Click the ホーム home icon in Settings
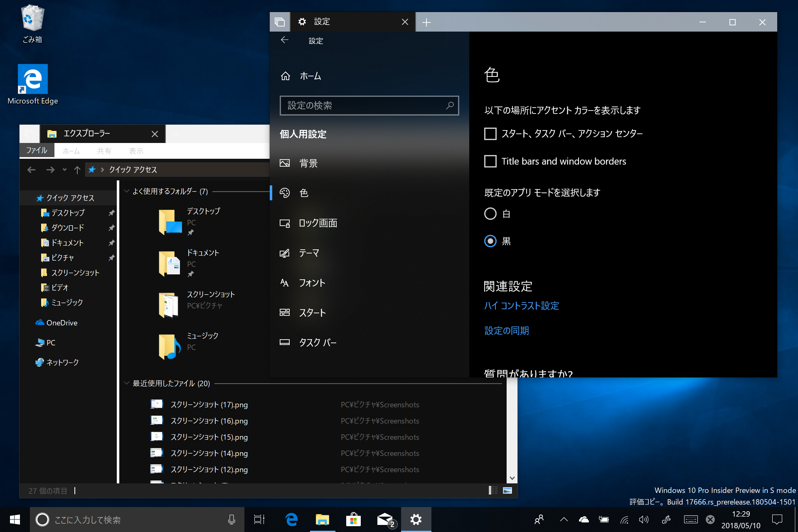 coord(286,76)
